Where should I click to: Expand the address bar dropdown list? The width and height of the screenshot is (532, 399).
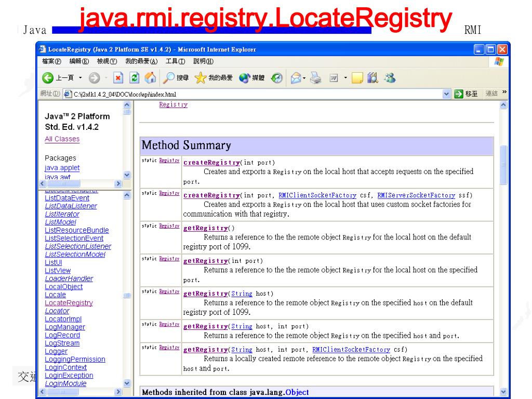[446, 94]
